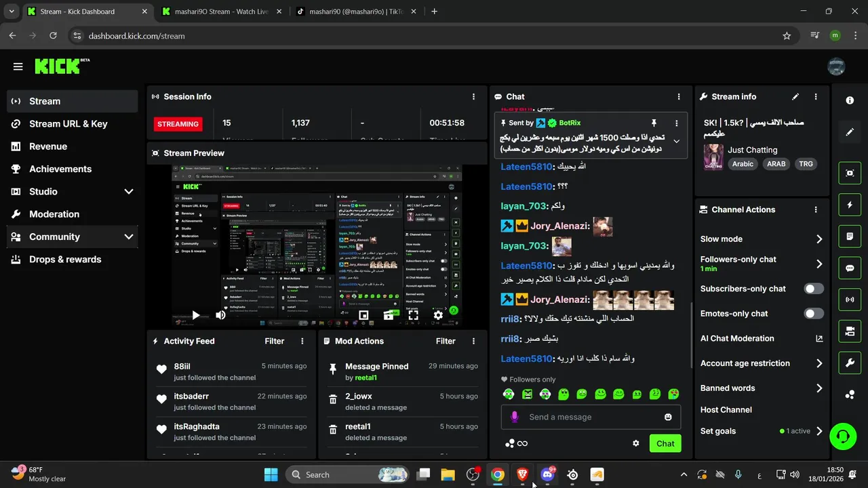
Task: Open pinned message three-dot options
Action: tap(676, 123)
